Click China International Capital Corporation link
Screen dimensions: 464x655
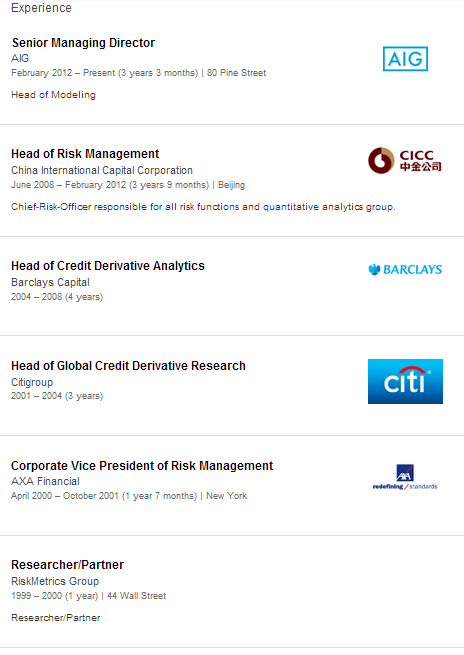[x=102, y=170]
